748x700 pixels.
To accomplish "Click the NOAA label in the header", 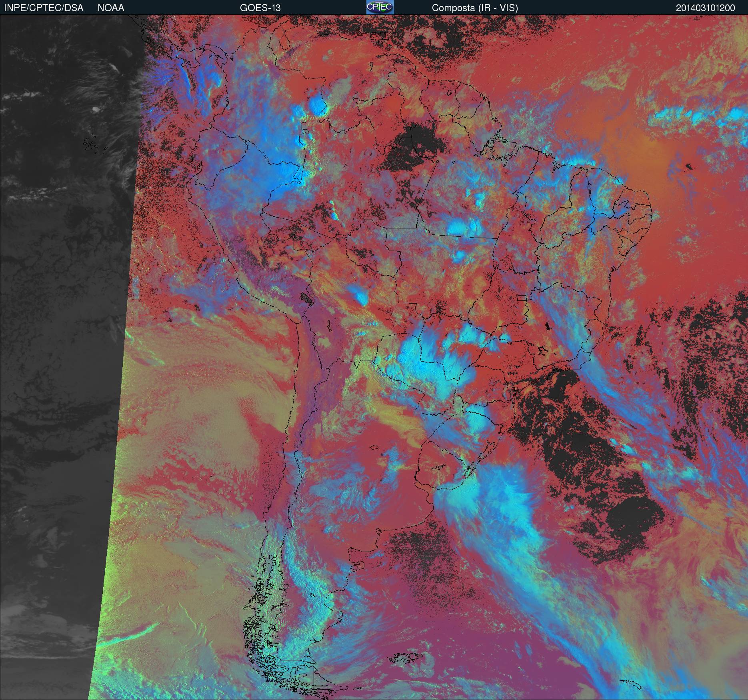I will point(111,8).
